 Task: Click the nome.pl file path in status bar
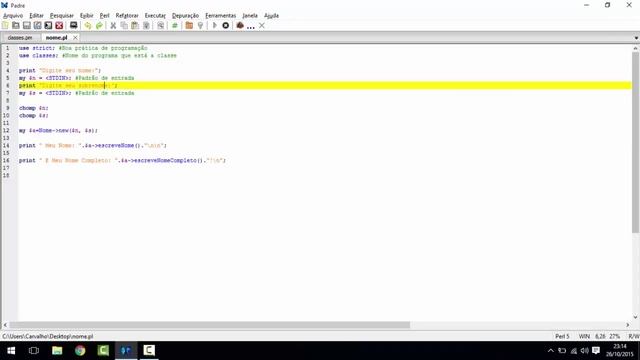point(48,336)
